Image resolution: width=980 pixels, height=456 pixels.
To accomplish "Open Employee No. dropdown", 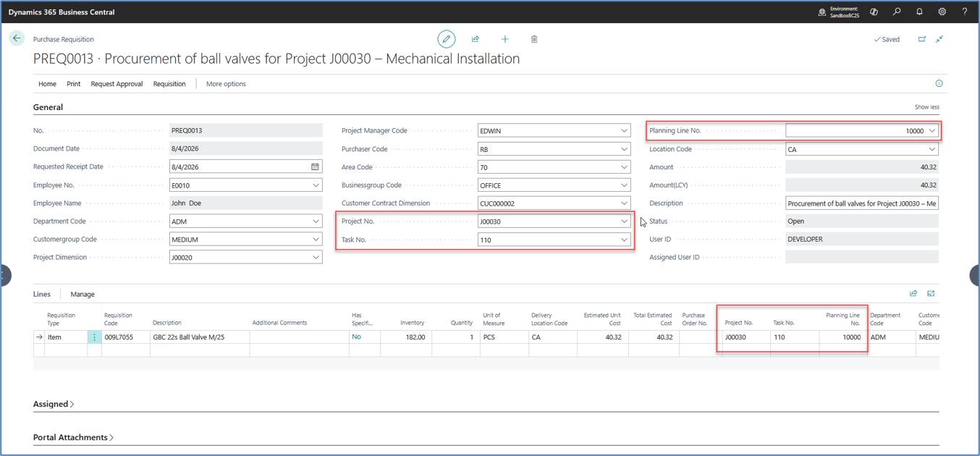I will (316, 185).
